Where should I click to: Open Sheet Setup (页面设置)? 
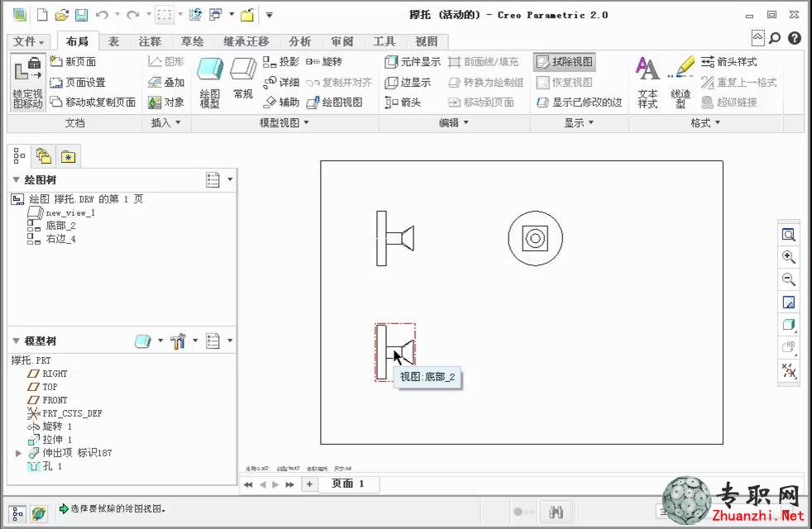(78, 83)
